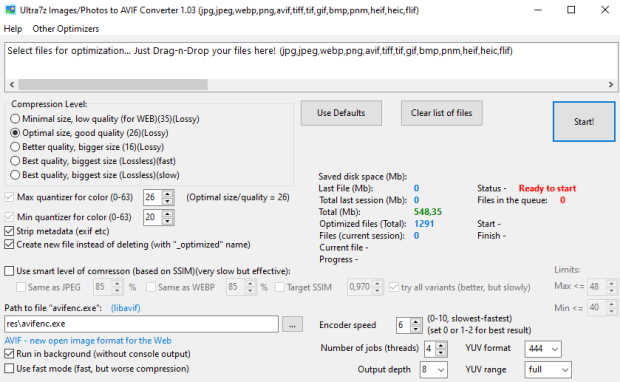620x382 pixels.
Task: Decrease Number of jobs (threads)
Action: pyautogui.click(x=441, y=352)
